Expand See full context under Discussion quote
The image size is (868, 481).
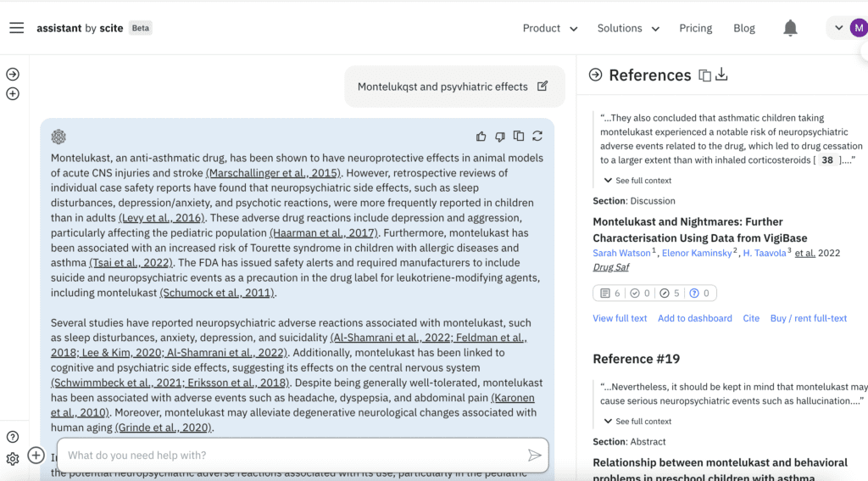tap(637, 181)
